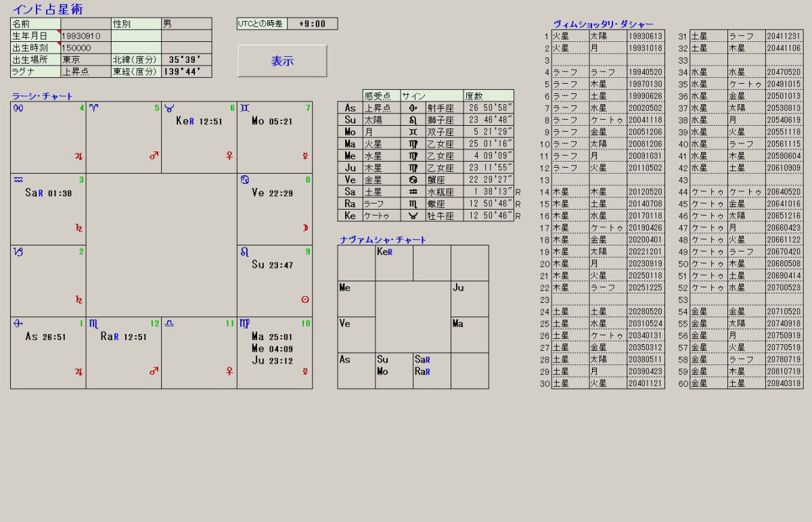Click the Aries glyph in house 5

point(93,108)
